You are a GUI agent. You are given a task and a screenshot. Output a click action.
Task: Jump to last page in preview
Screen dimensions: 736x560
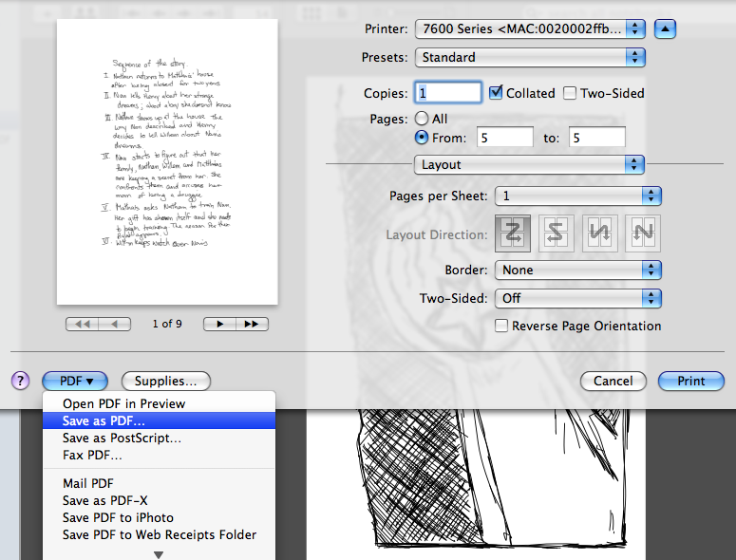point(252,324)
